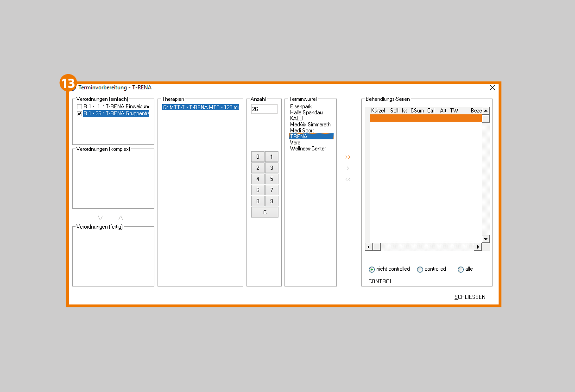The image size is (575, 392).
Task: Select 'nicht controlled' radio option
Action: [372, 269]
